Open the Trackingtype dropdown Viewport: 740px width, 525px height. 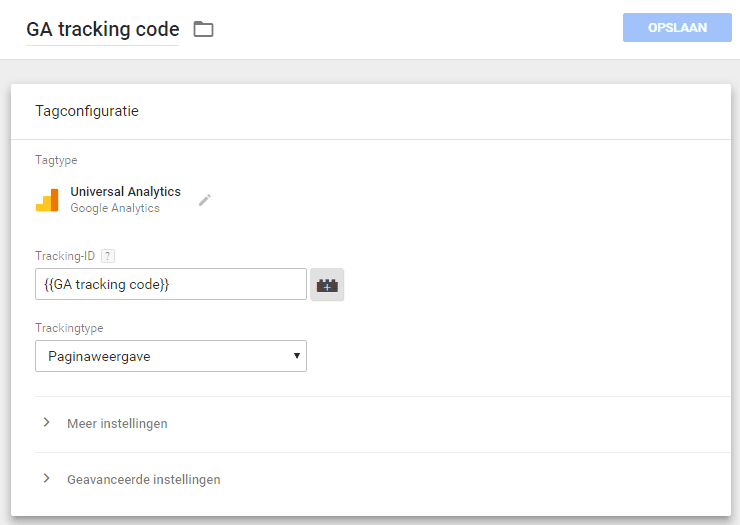[x=171, y=356]
